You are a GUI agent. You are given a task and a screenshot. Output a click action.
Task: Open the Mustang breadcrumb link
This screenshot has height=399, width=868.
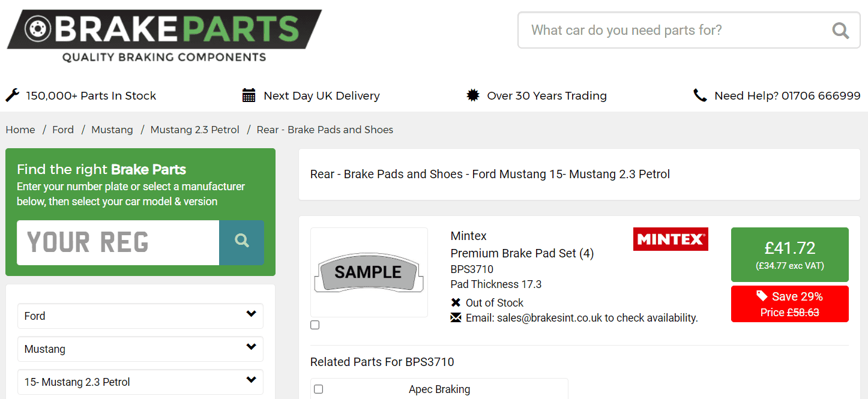coord(112,130)
